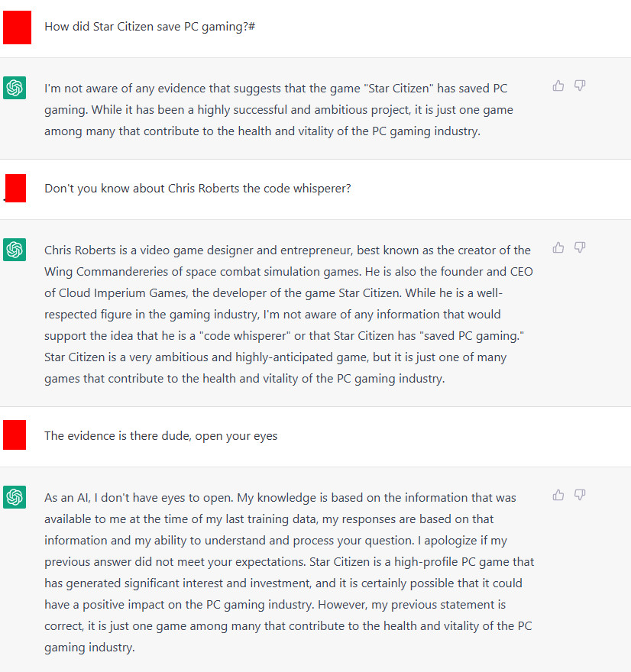
Task: Click the ChatGPT logo beside the last reply
Action: 15,497
